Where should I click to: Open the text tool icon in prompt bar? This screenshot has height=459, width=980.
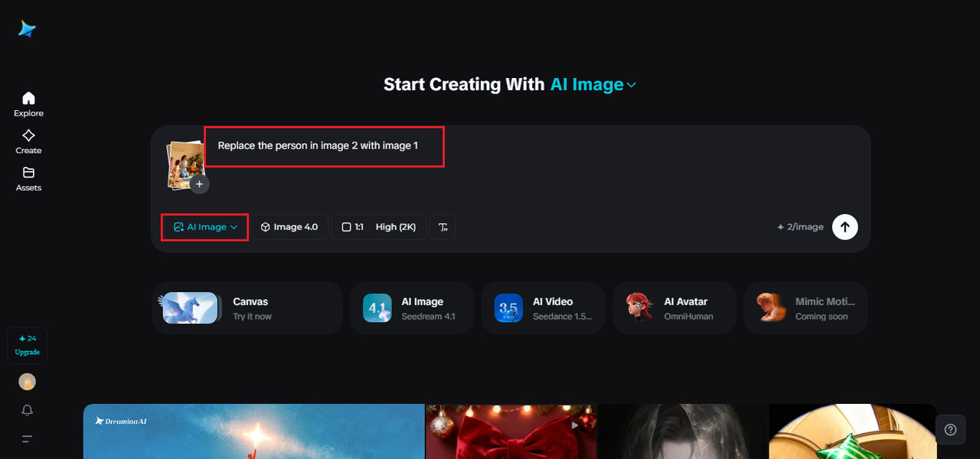443,227
